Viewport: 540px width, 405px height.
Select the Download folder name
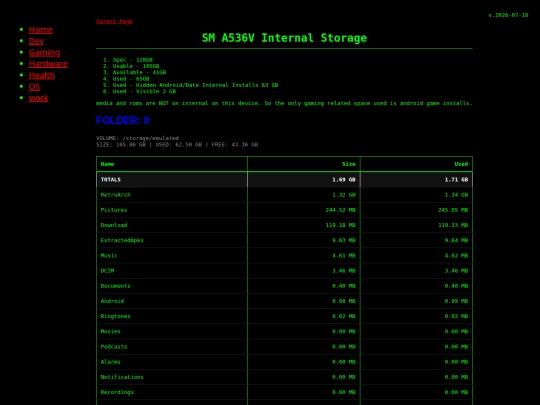(x=114, y=225)
